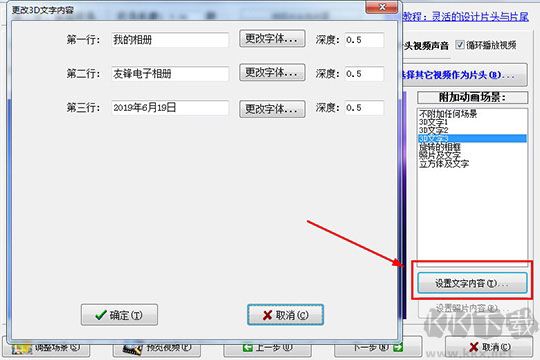The image size is (540, 360).
Task: Open 更改字体 for the first line
Action: (272, 39)
